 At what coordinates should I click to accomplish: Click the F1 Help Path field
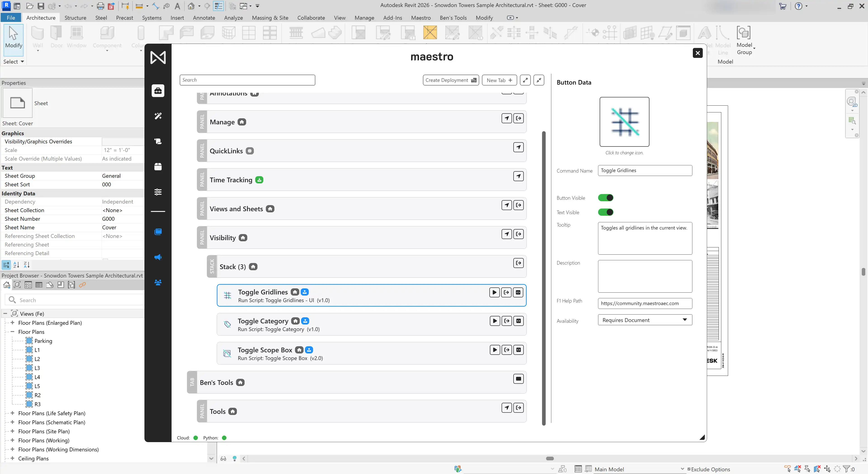(x=645, y=303)
